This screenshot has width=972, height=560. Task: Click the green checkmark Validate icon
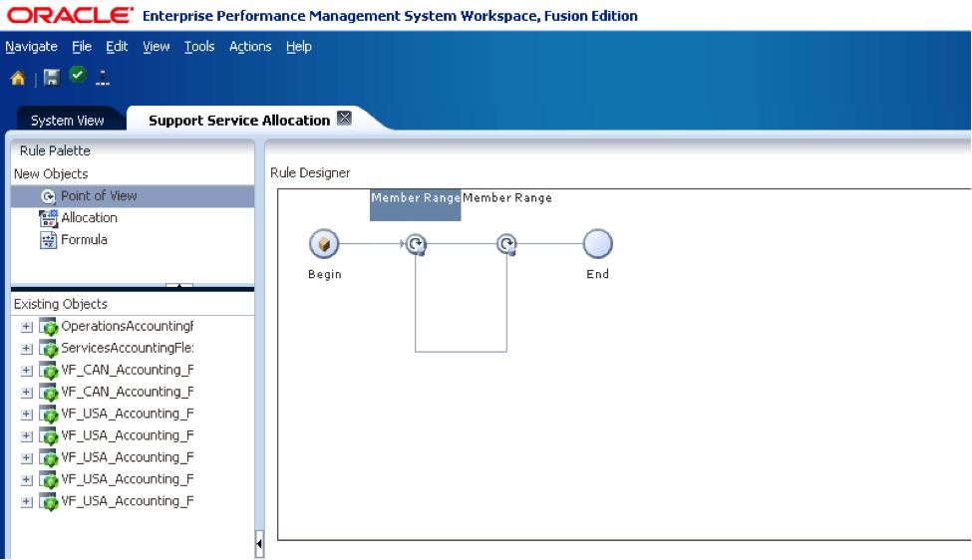pos(78,75)
